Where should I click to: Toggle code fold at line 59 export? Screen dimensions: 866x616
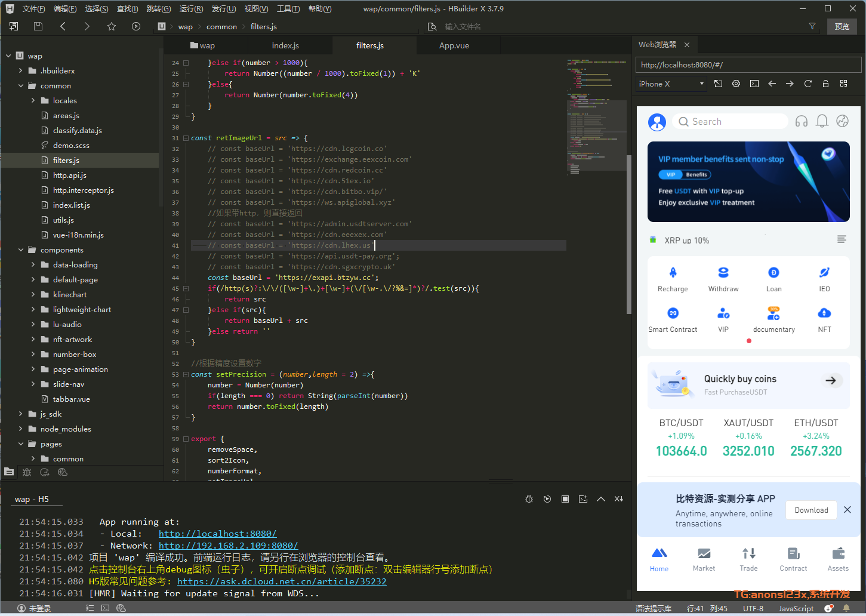tap(186, 439)
